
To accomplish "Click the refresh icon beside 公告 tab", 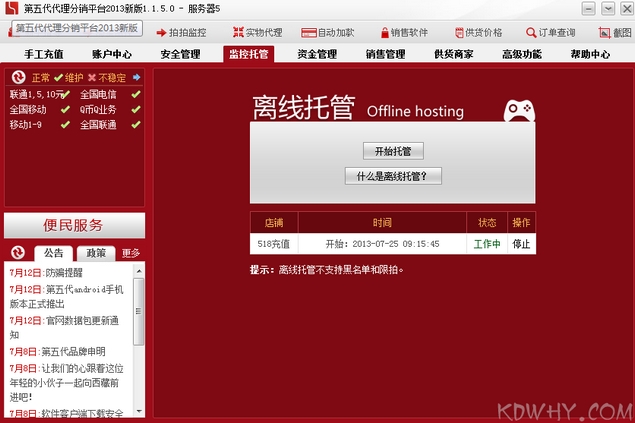I will pos(18,252).
